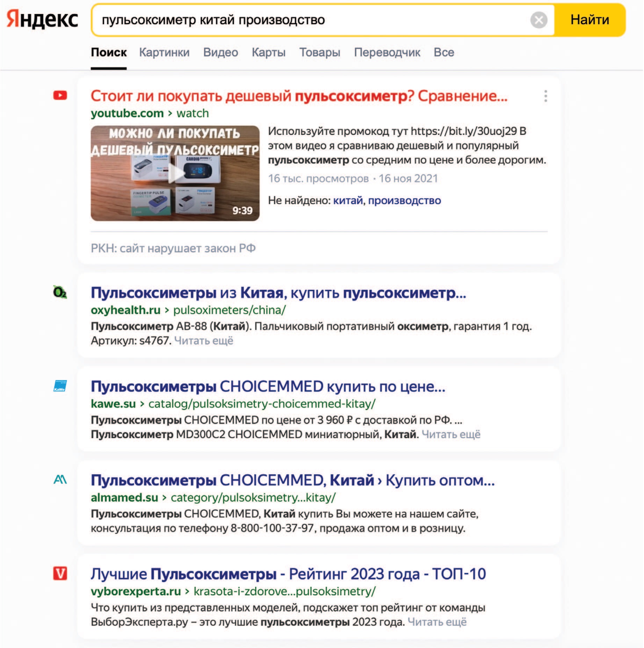The width and height of the screenshot is (644, 648).
Task: Open the krasota-i-zdorove...pulsoksimetry/ path
Action: pyautogui.click(x=285, y=591)
